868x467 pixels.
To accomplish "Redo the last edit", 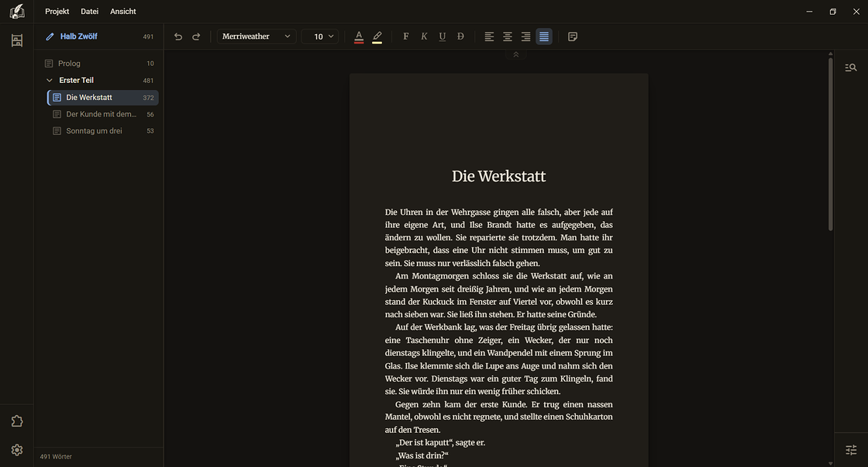I will pyautogui.click(x=196, y=36).
